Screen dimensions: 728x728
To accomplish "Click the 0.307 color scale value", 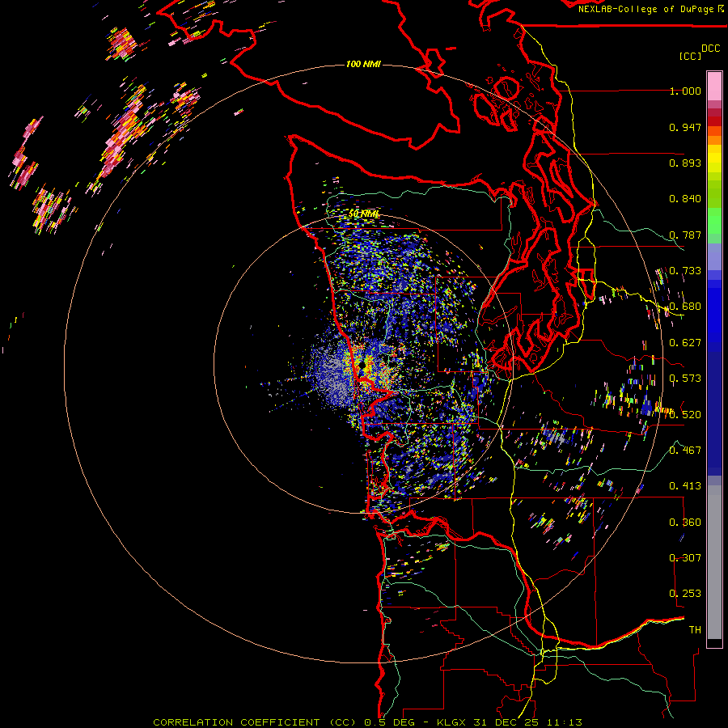I will 685,558.
